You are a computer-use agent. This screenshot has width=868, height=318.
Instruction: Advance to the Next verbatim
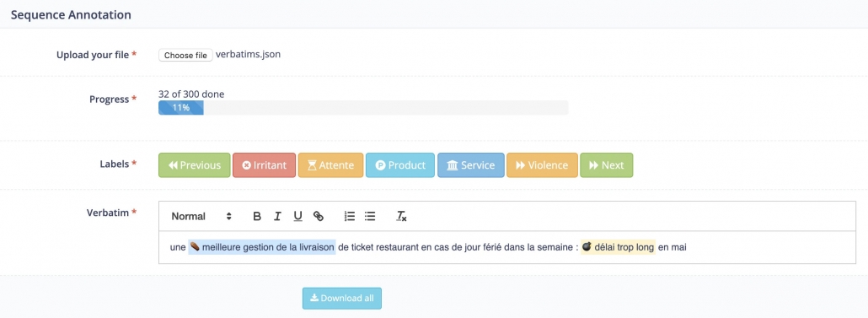606,165
